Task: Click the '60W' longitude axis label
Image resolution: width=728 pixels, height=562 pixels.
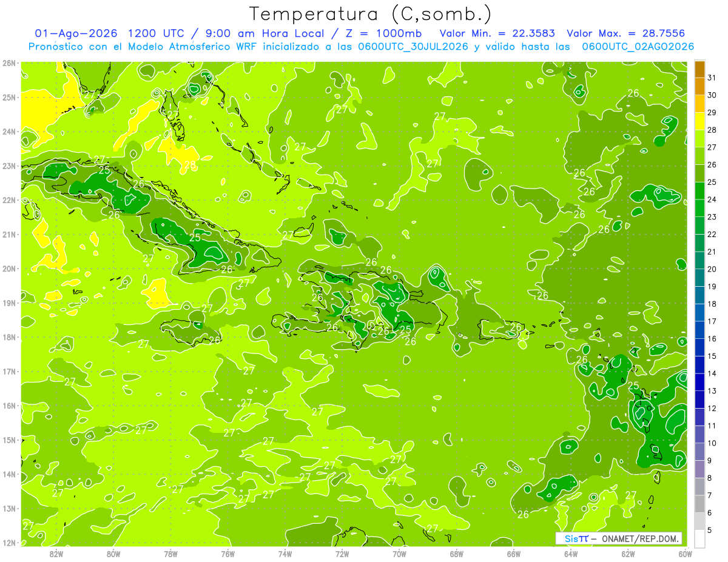Action: click(x=685, y=554)
